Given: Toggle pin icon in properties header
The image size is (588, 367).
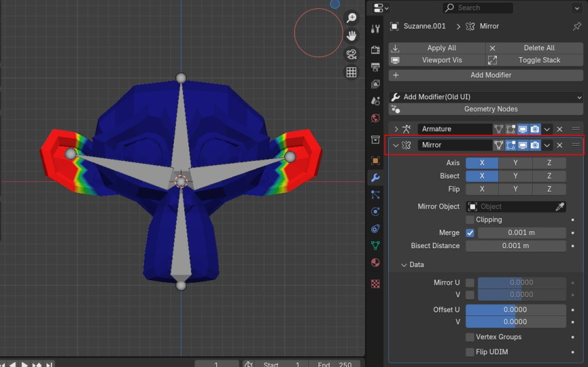Looking at the screenshot, I should click(577, 26).
